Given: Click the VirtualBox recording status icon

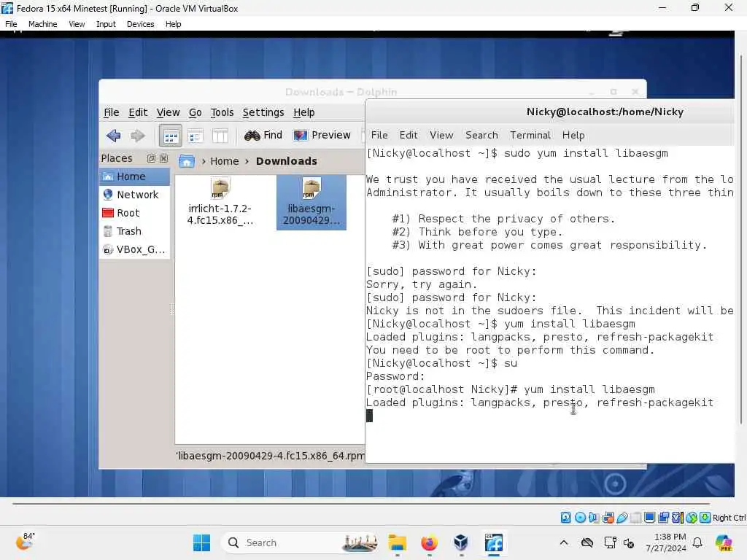Looking at the screenshot, I should [x=663, y=518].
